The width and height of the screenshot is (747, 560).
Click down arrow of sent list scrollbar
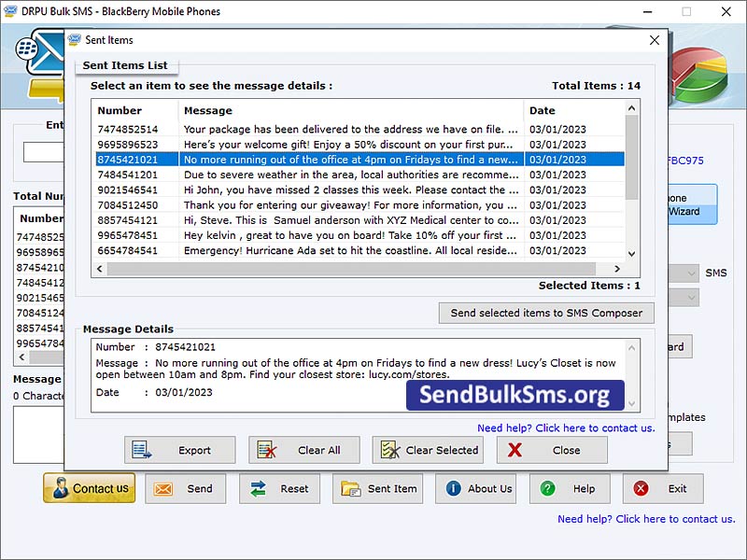coord(632,253)
